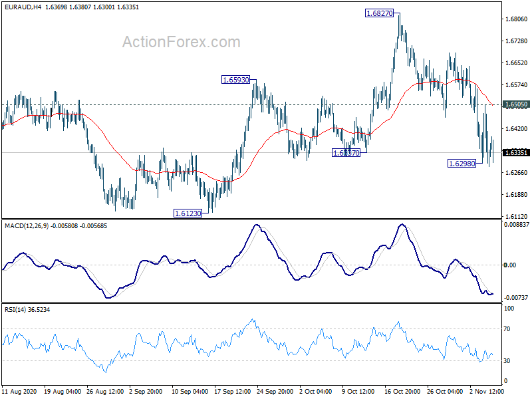This screenshot has height=399, width=532.
Task: Click the 26 Aug 12:00 time label
Action: pos(105,392)
